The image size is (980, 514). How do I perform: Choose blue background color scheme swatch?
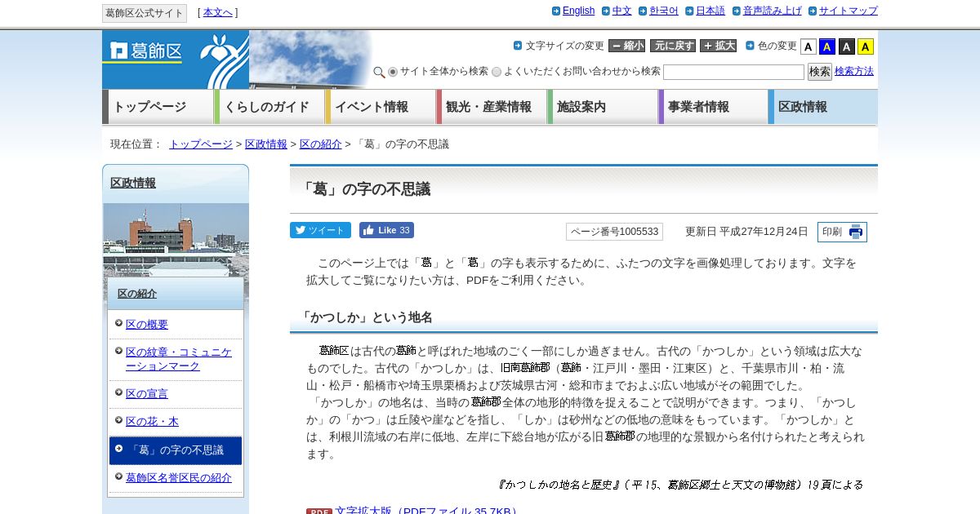(x=827, y=47)
